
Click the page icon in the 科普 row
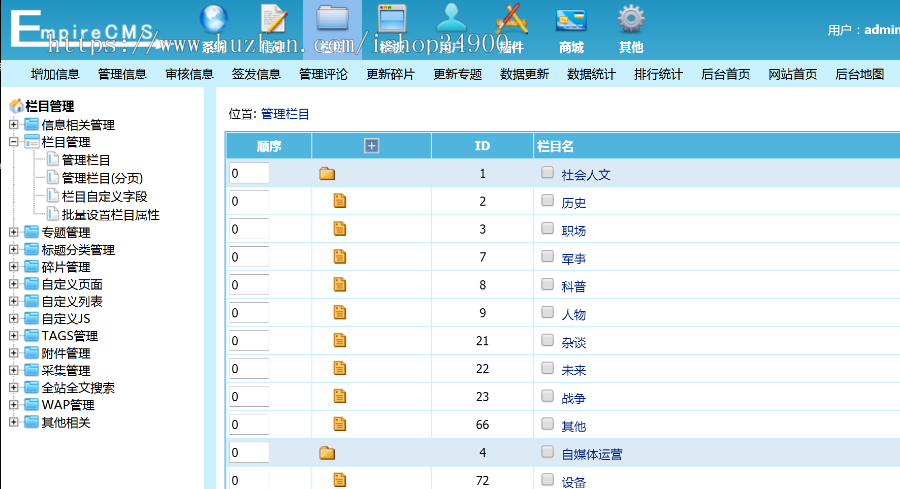click(x=340, y=285)
